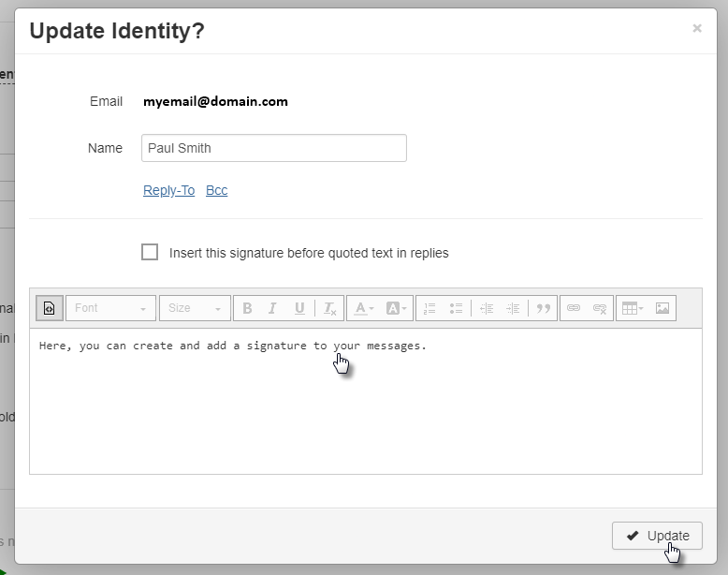Click the Remove Format icon
The height and width of the screenshot is (575, 728).
click(329, 308)
